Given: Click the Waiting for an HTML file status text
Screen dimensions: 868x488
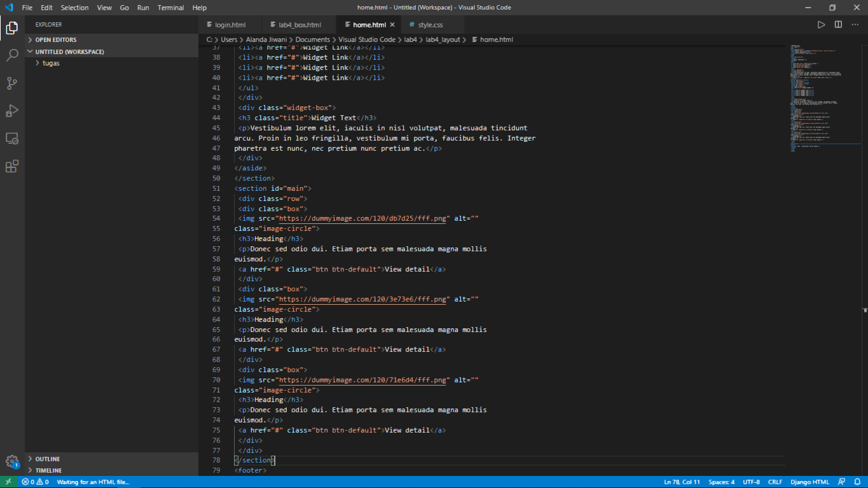Looking at the screenshot, I should 93,482.
